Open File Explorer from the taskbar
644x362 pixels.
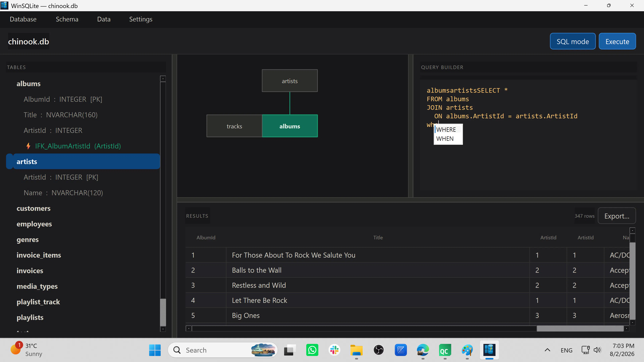pyautogui.click(x=357, y=350)
